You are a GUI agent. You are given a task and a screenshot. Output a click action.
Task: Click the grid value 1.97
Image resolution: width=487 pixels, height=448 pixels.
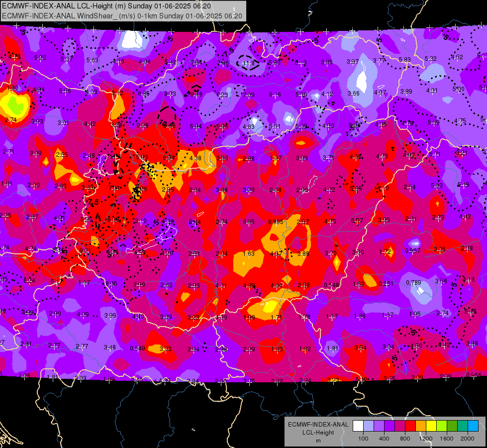click(x=276, y=158)
